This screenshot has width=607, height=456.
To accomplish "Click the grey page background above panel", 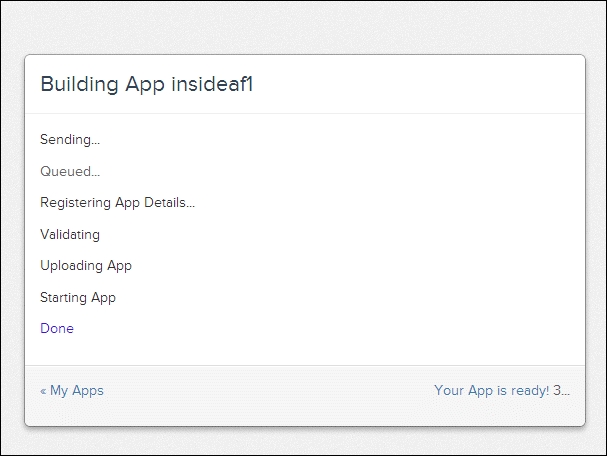I will point(304,27).
